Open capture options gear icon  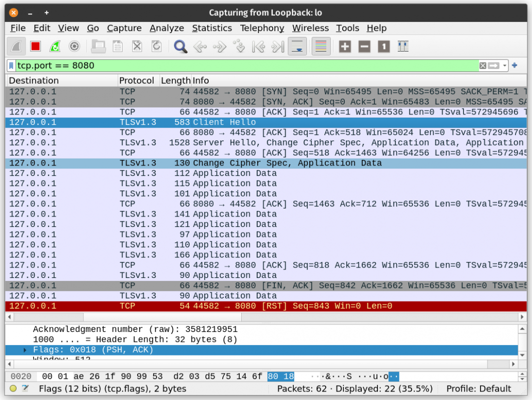tap(74, 46)
